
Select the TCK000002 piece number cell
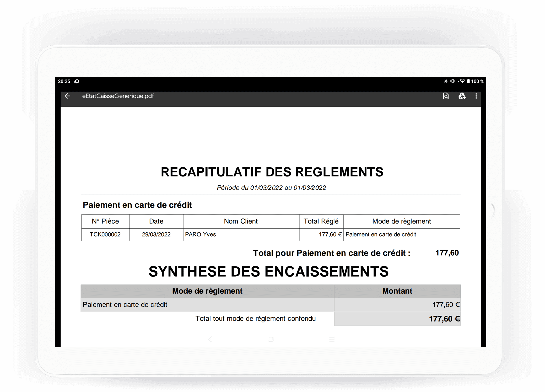(x=105, y=234)
